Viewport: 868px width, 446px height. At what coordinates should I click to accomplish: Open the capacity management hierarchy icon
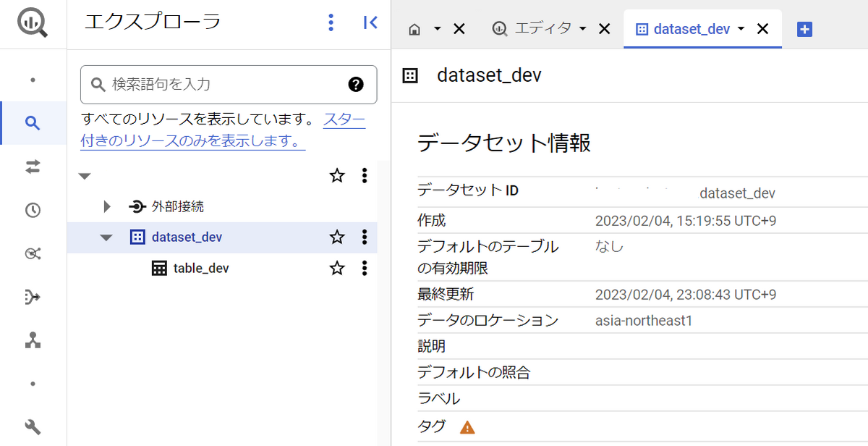coord(33,340)
